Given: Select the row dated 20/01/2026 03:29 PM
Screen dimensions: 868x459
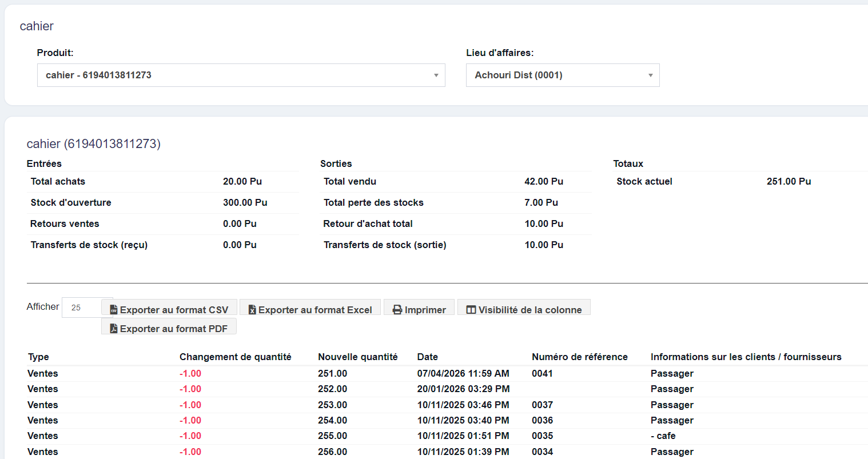Looking at the screenshot, I should click(463, 389).
